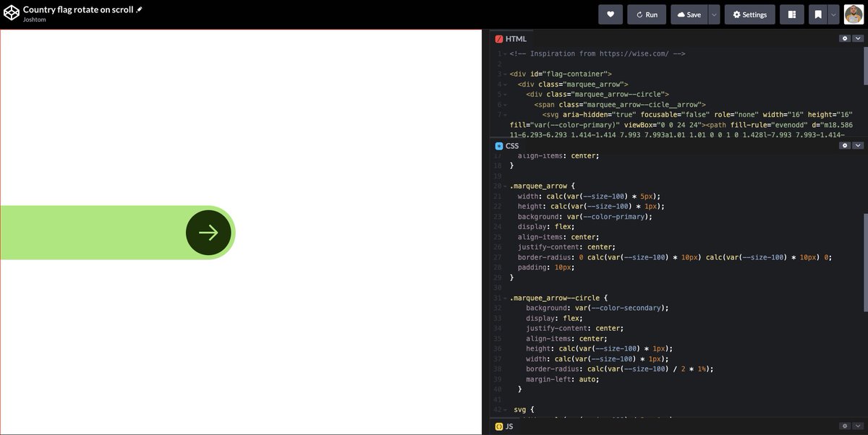
Task: Select the JS editor tab
Action: [x=505, y=426]
